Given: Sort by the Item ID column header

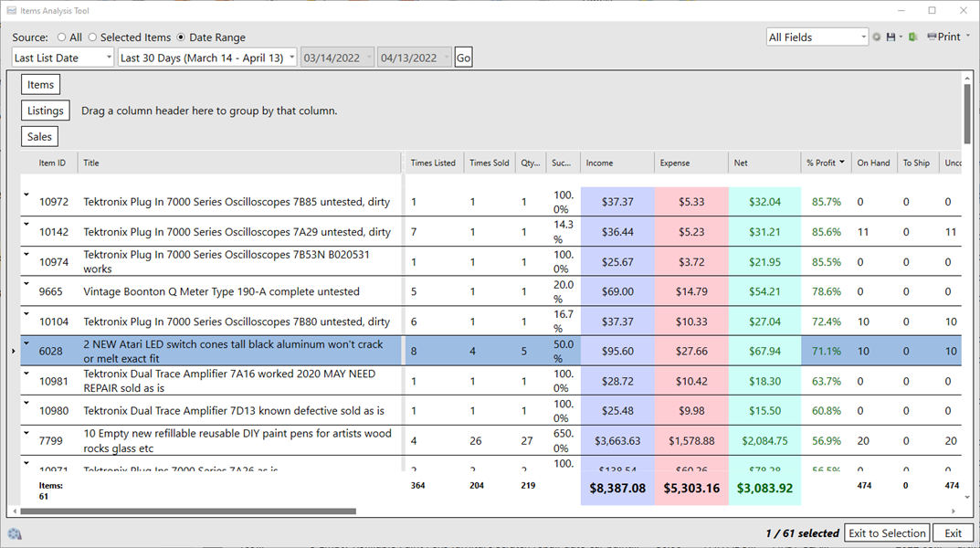Looking at the screenshot, I should click(x=52, y=163).
